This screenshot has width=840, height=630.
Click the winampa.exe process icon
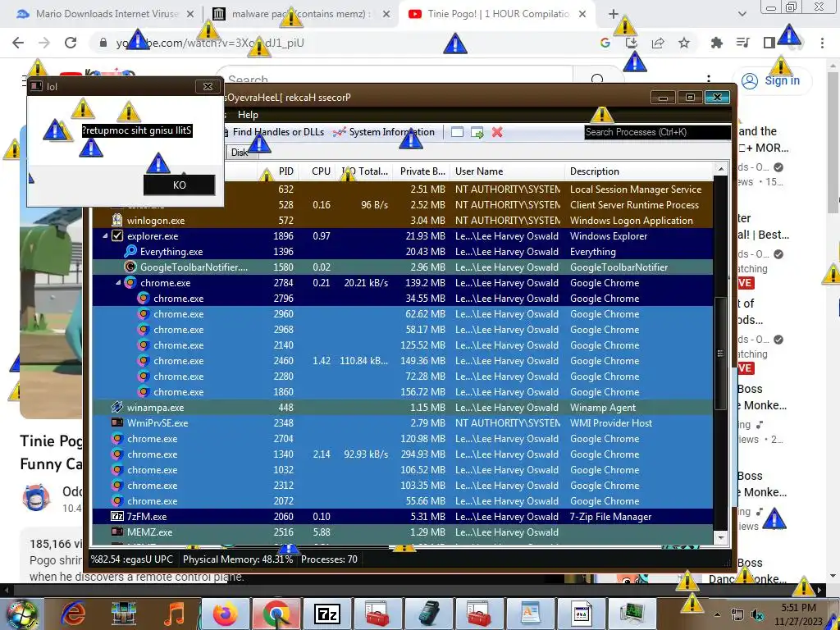116,407
